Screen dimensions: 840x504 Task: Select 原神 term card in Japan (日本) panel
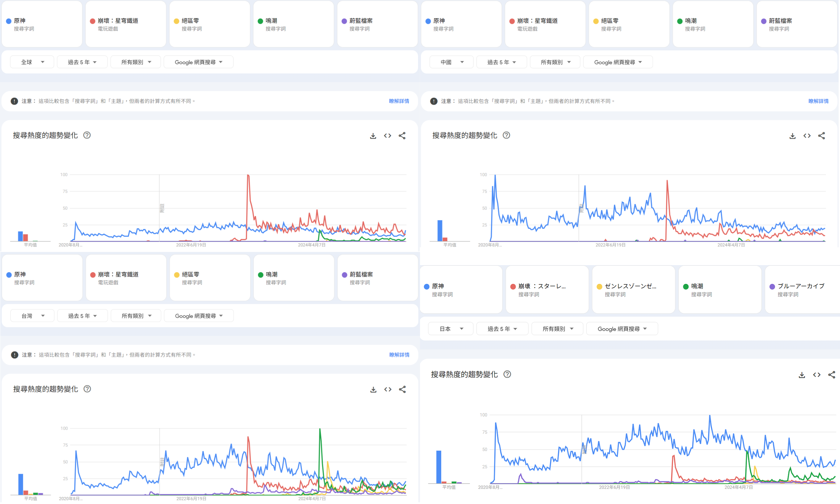click(x=461, y=290)
